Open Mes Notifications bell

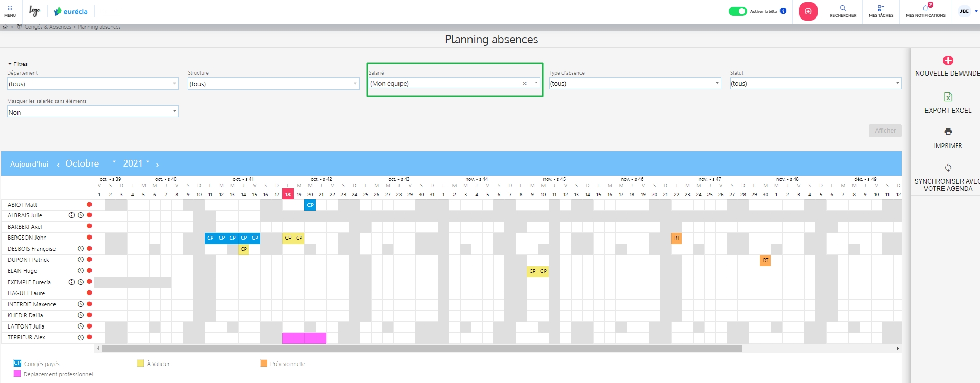925,8
